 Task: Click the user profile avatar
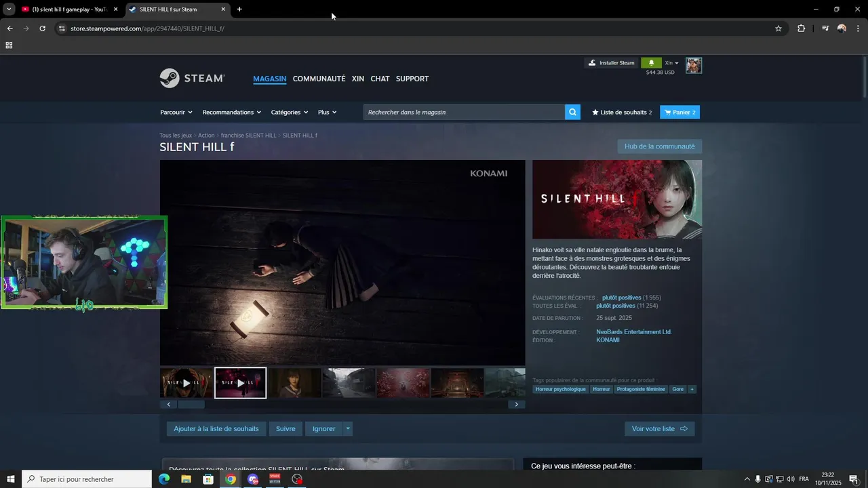[694, 65]
